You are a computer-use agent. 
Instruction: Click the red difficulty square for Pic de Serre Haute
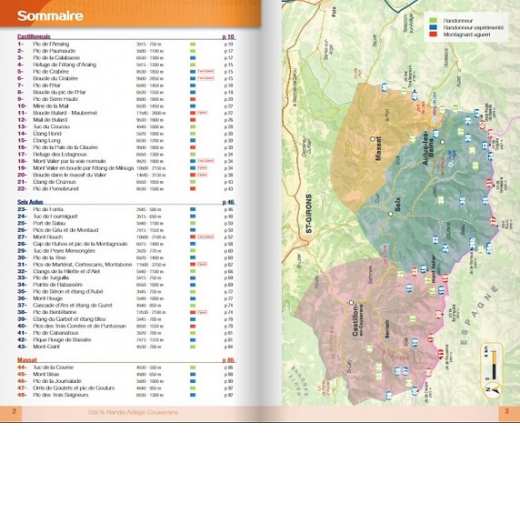[x=193, y=99]
